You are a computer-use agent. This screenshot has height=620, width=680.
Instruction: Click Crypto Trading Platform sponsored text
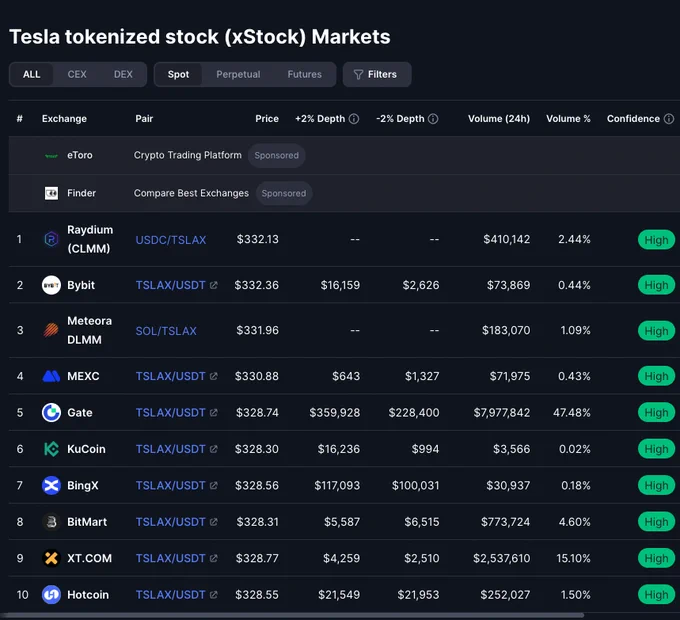[187, 155]
